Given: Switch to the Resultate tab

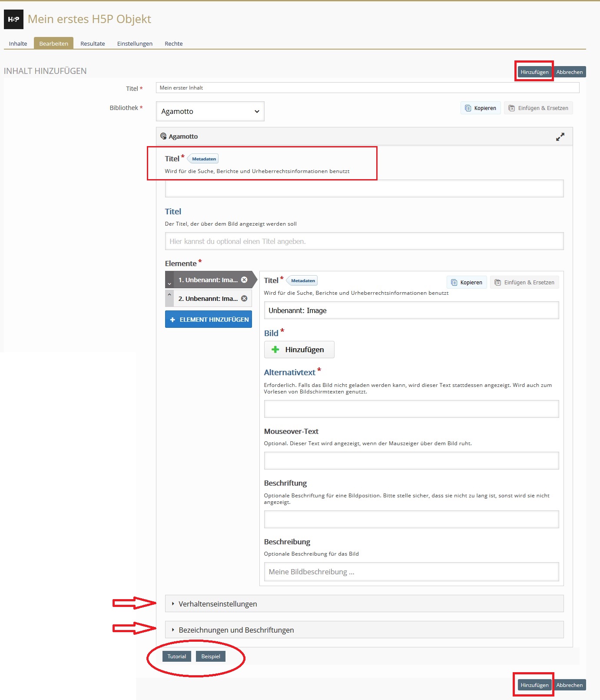Looking at the screenshot, I should 93,43.
